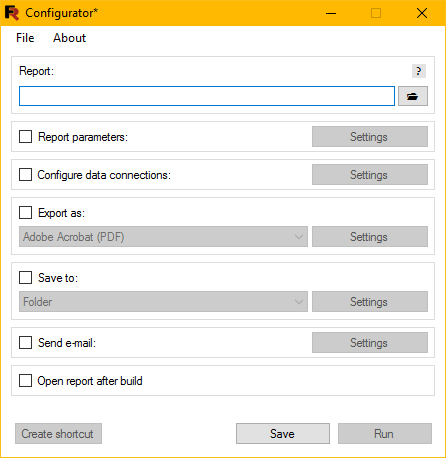Enable the Save to checkbox
This screenshot has width=446, height=458.
[x=26, y=277]
